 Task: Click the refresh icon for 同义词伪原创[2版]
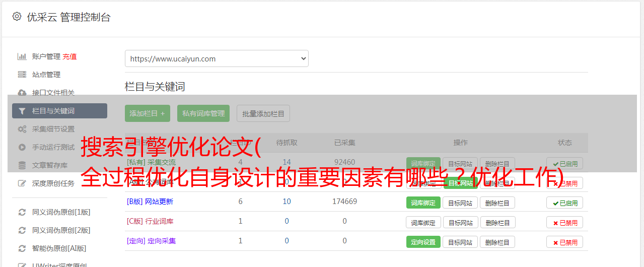[22, 230]
